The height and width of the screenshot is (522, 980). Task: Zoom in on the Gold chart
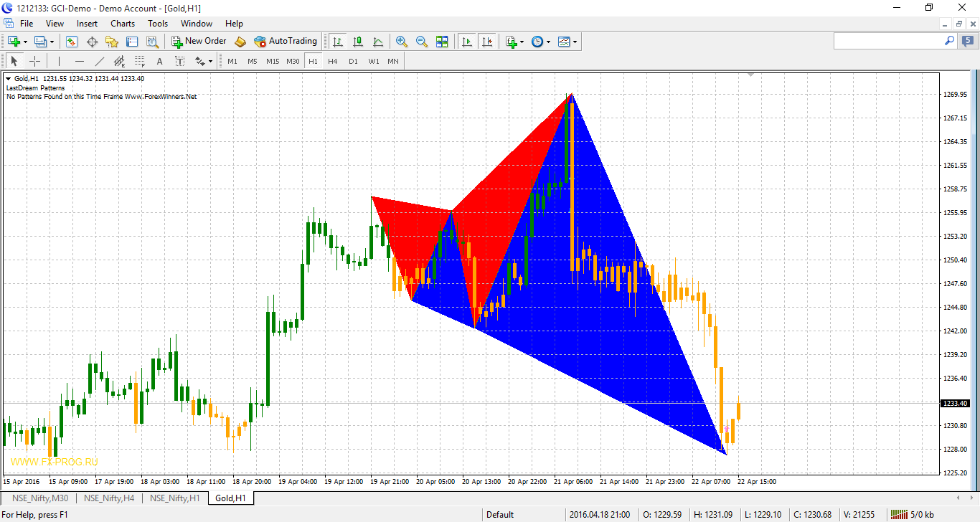pos(402,41)
